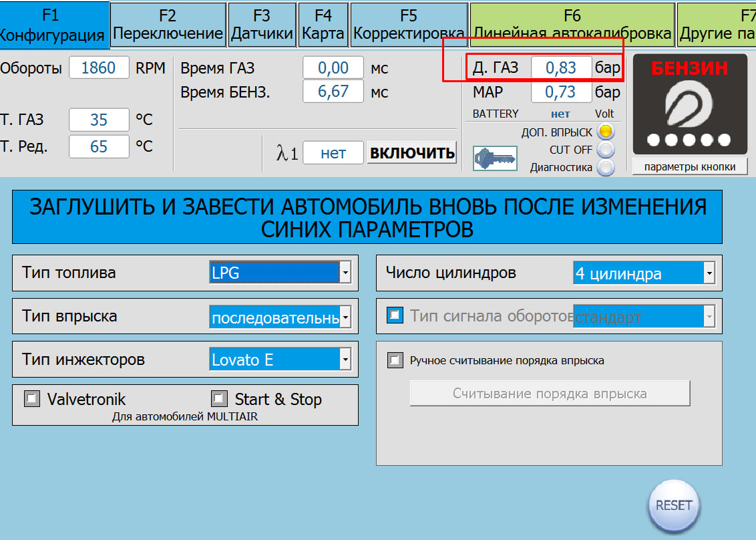Open the F7 Другие tab

point(717,25)
